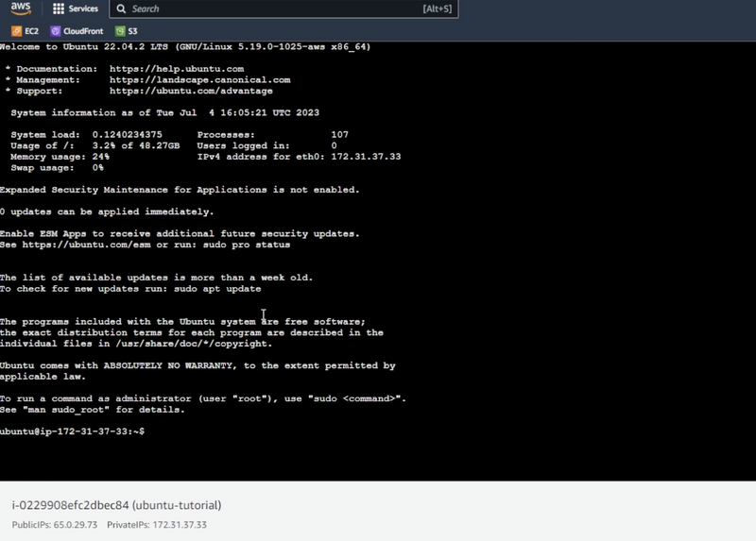Click the IPv4 address 172.31.37.33 for eth0
Image resolution: width=756 pixels, height=541 pixels.
(x=366, y=157)
